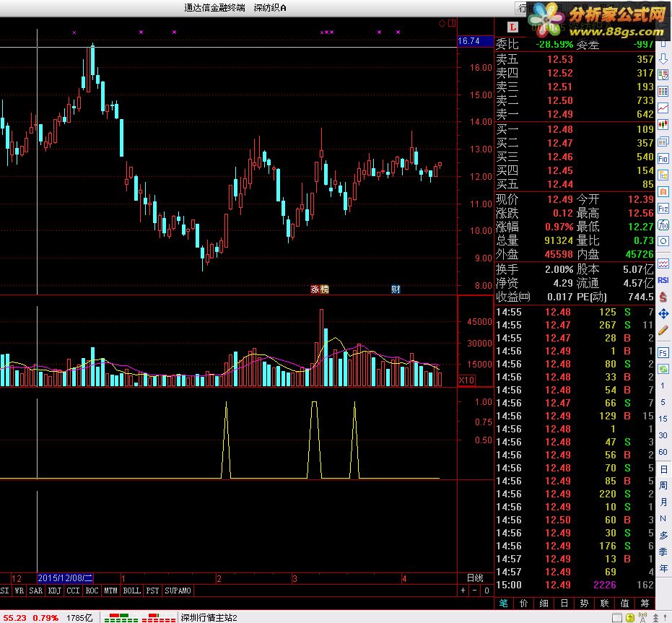Switch to 5-minute period

click(x=663, y=402)
